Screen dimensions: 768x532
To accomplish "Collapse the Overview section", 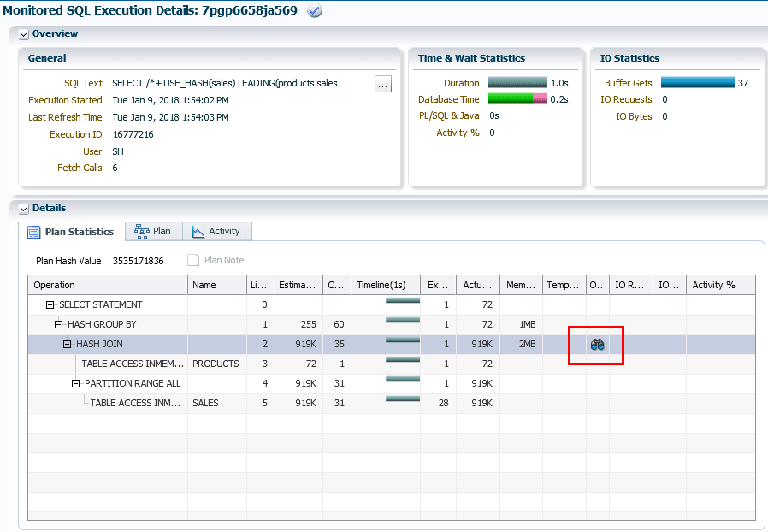I will tap(23, 34).
